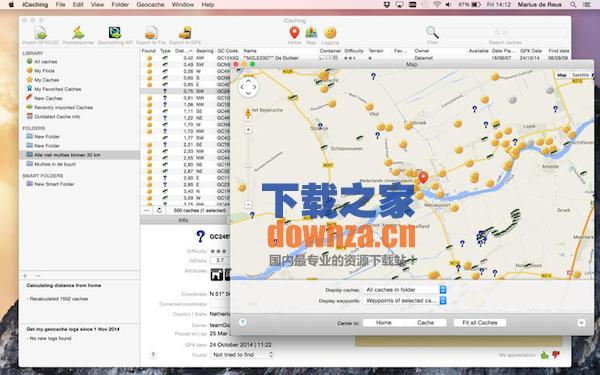Sort by the GC Code column header
Image resolution: width=600 pixels, height=375 pixels.
[228, 51]
